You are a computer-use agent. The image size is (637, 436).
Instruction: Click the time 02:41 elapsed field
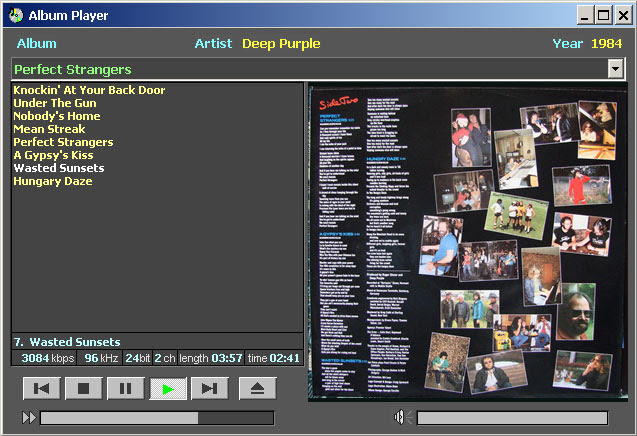pos(274,358)
